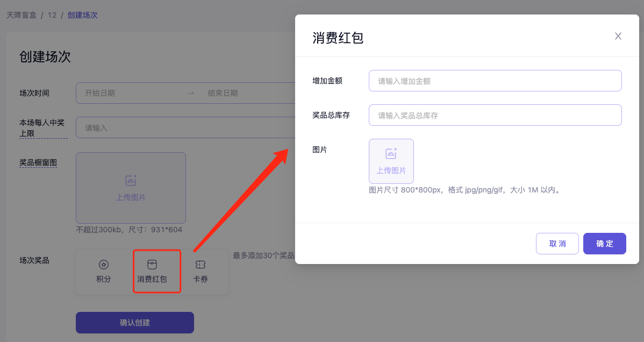Click the 确认创建 button
This screenshot has height=342, width=644.
134,323
